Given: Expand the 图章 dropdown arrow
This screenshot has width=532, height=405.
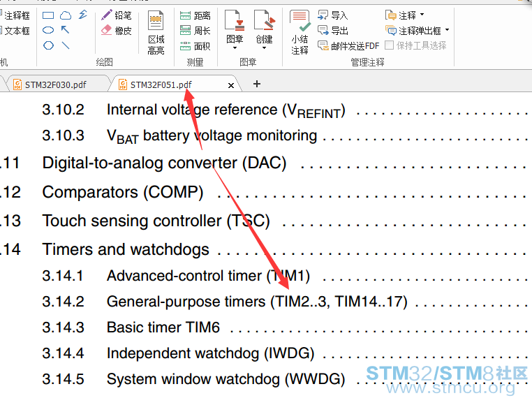Looking at the screenshot, I should coord(235,48).
